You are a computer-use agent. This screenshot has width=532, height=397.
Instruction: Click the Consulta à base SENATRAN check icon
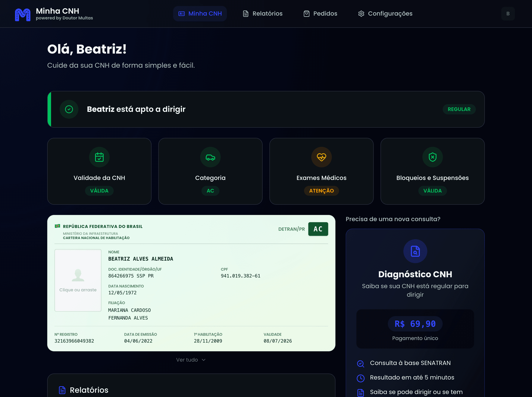point(360,363)
